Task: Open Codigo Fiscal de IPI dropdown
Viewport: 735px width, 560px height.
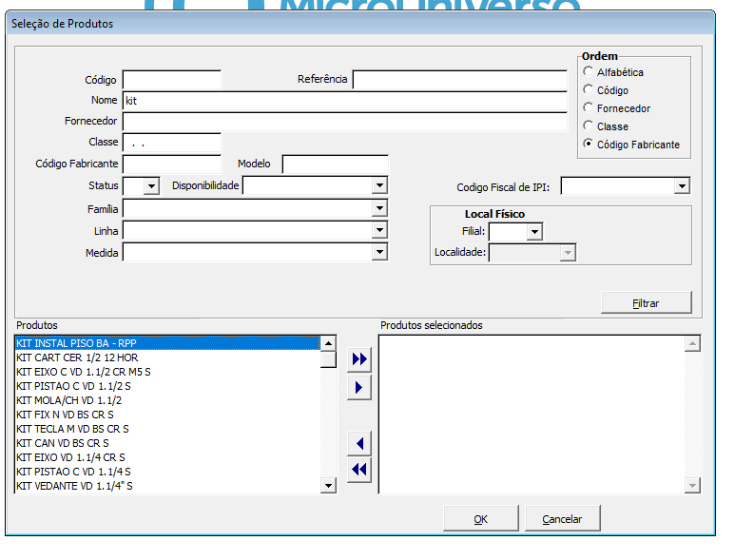Action: (682, 186)
